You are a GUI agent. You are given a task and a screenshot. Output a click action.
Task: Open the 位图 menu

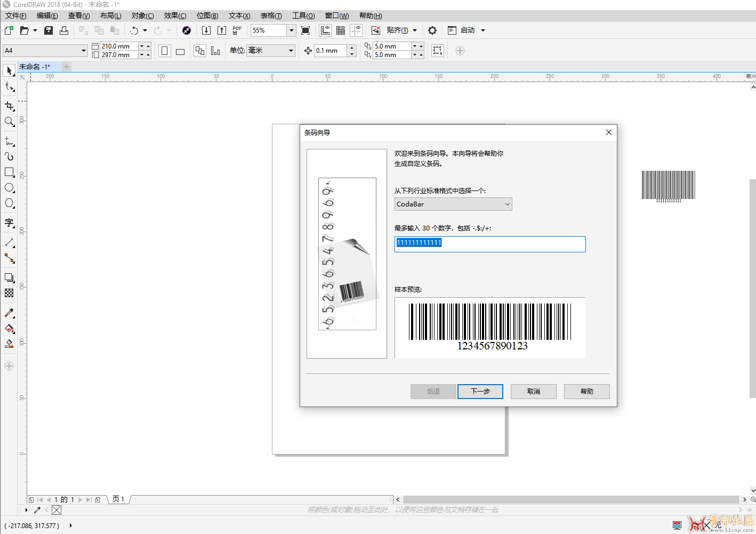[207, 15]
